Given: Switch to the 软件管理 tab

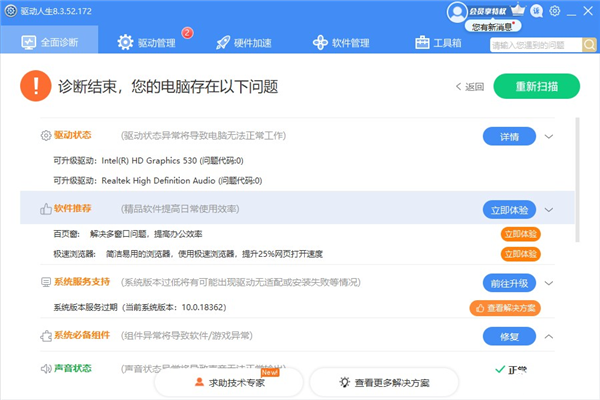Looking at the screenshot, I should (x=341, y=43).
